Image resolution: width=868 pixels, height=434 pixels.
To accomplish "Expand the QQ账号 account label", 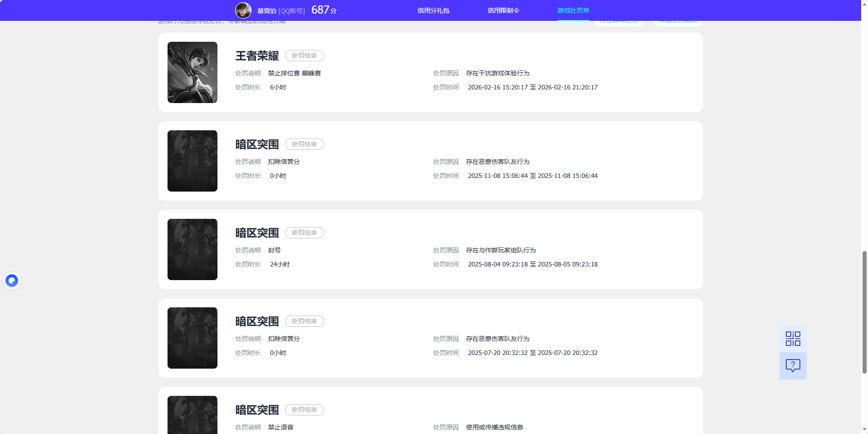I will coord(292,10).
